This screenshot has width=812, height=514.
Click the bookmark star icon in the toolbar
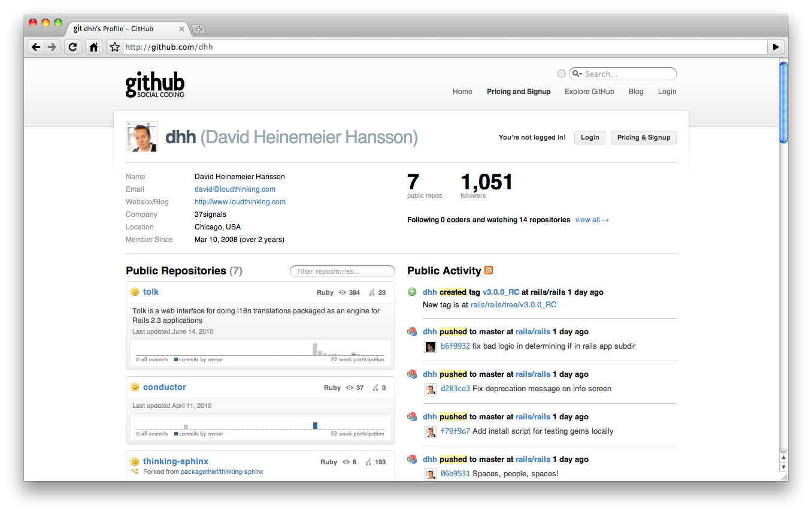(114, 46)
